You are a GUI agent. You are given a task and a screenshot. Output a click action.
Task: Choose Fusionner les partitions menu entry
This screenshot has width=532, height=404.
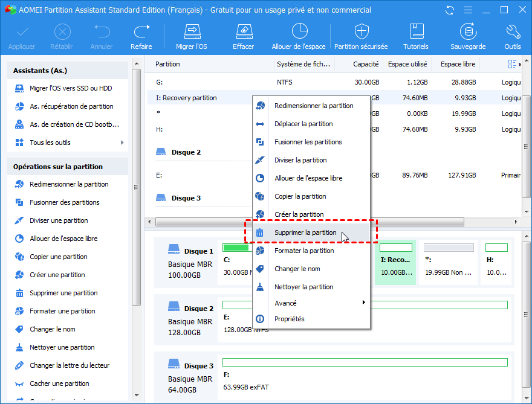311,142
